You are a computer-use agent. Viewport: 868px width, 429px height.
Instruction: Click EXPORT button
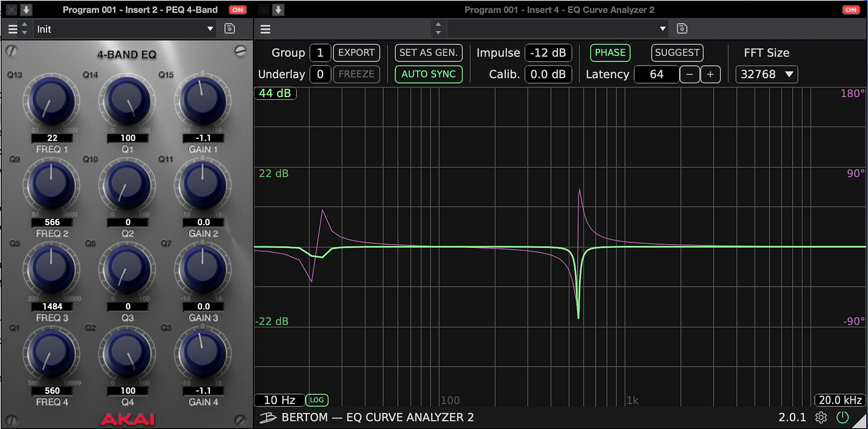(356, 52)
